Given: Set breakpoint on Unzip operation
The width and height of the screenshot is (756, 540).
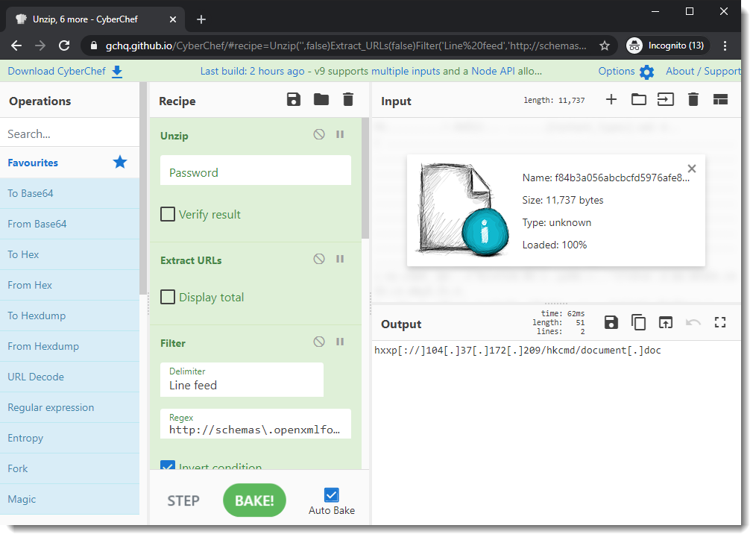Looking at the screenshot, I should 340,134.
